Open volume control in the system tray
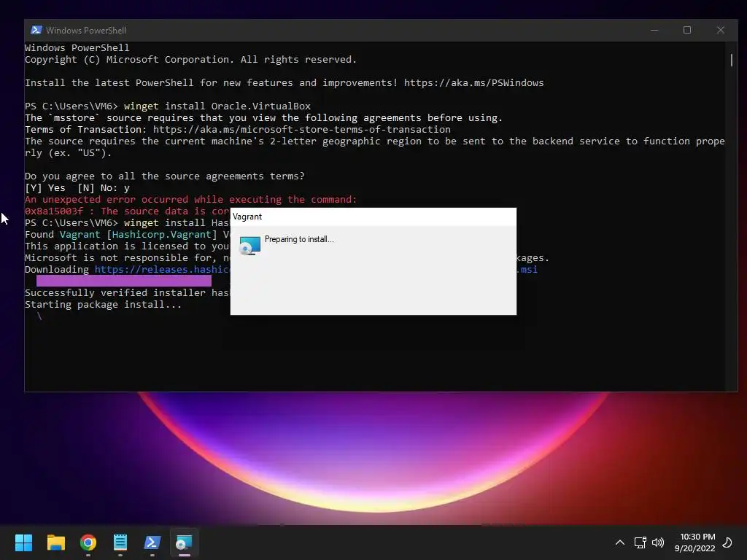747x560 pixels. click(x=658, y=542)
